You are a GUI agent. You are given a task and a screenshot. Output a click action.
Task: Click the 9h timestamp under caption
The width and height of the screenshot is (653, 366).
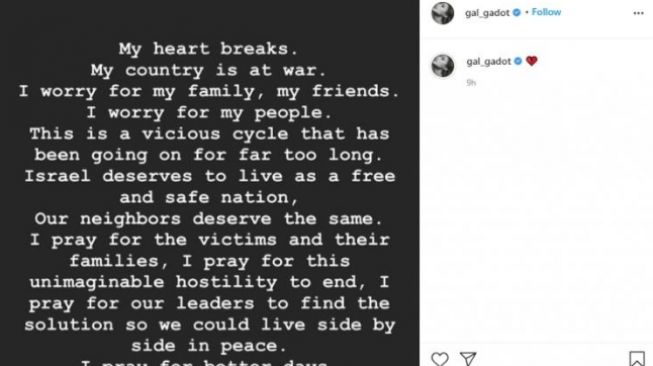click(x=471, y=83)
